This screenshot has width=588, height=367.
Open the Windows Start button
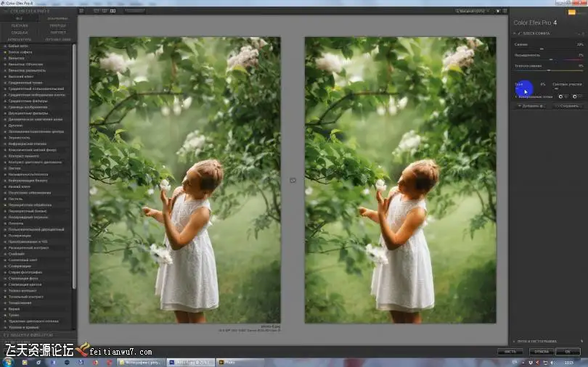7,362
